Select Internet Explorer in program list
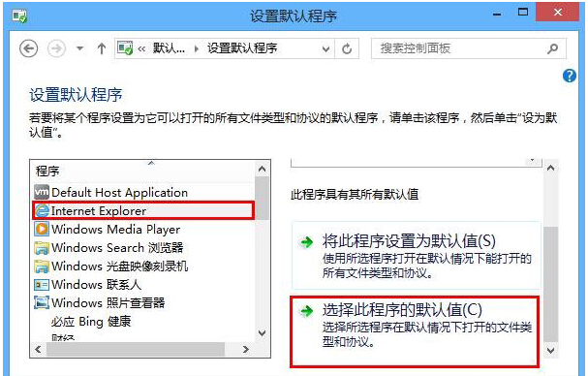This screenshot has width=588, height=376. (143, 210)
